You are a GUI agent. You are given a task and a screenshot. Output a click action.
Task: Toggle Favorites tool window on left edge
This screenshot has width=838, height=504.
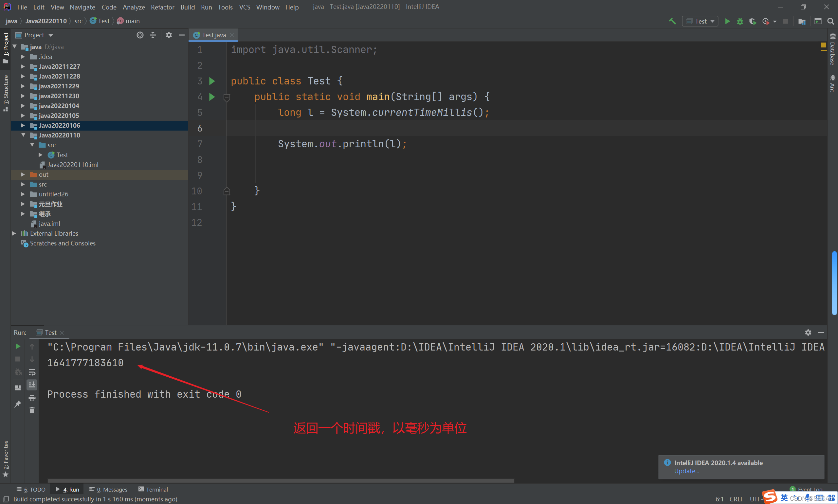tap(6, 459)
